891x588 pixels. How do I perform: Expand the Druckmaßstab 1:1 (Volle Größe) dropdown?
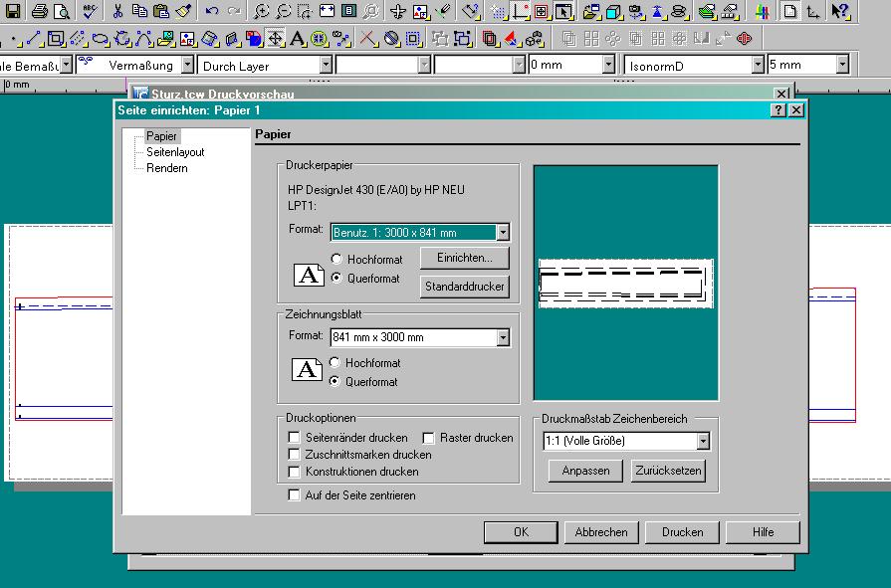[x=703, y=441]
